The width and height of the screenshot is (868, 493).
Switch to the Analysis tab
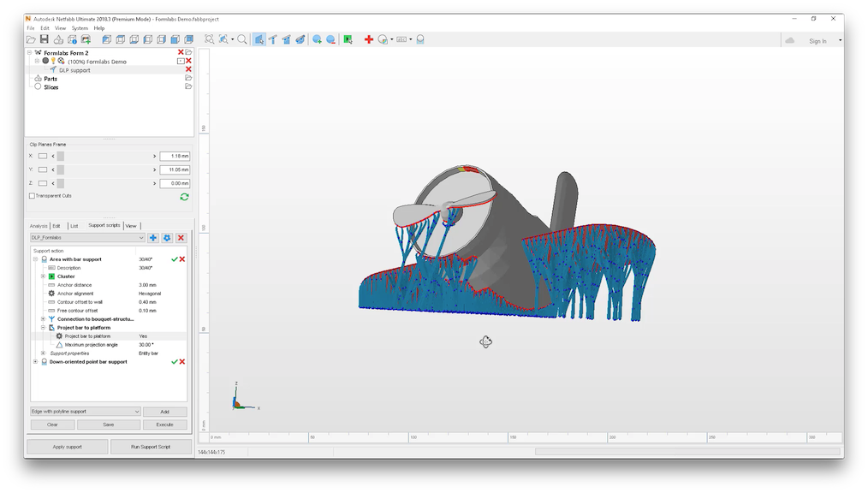39,226
